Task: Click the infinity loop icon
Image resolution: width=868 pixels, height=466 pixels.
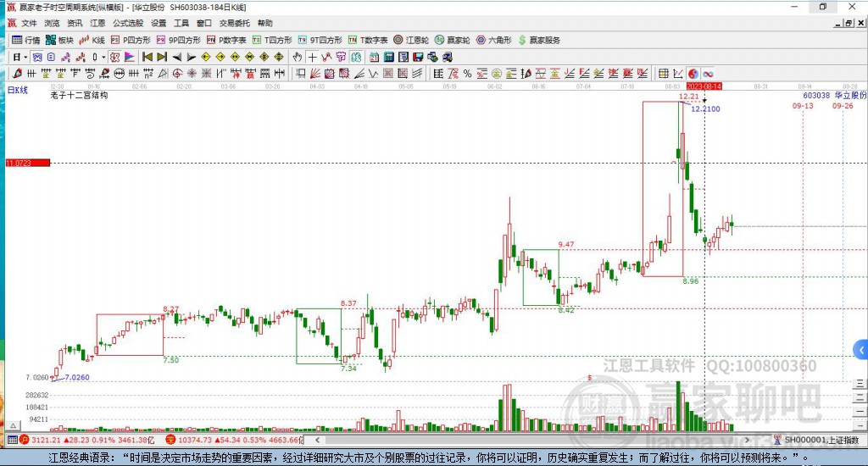Action: pos(708,74)
